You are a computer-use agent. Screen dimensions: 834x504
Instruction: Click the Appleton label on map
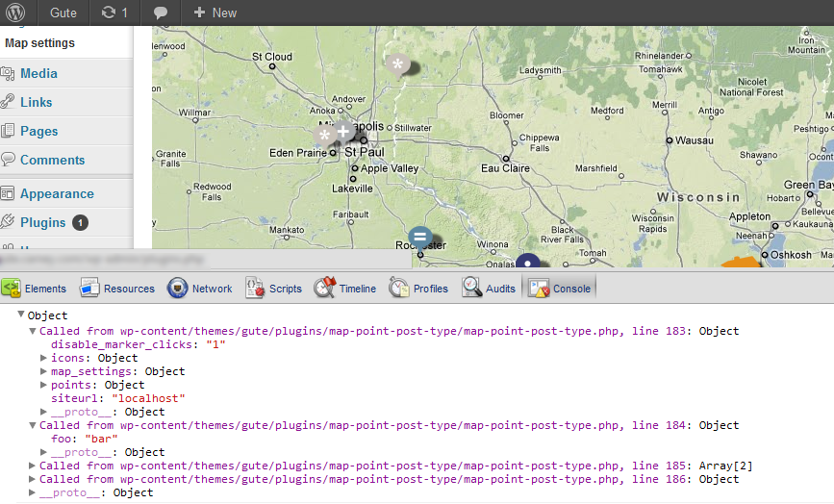click(749, 216)
